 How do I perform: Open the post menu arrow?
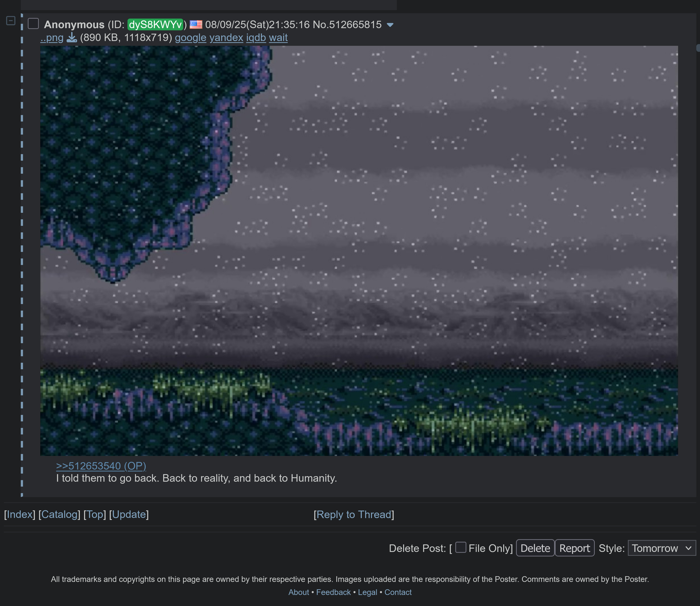click(x=390, y=25)
